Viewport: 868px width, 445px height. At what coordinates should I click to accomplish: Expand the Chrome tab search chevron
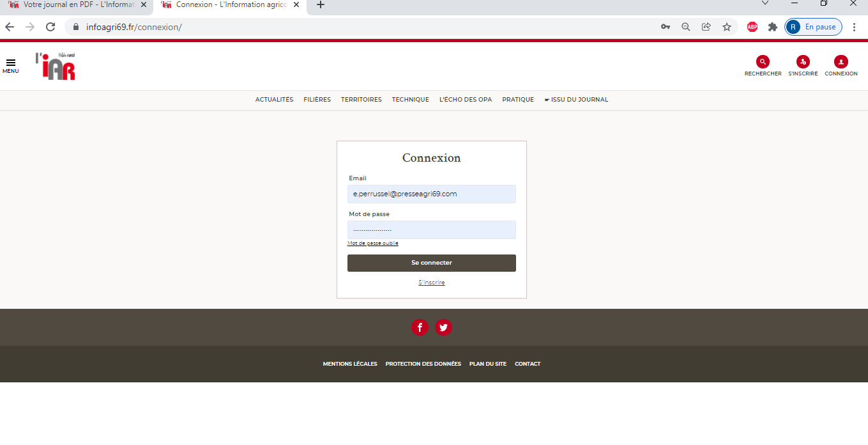(765, 4)
